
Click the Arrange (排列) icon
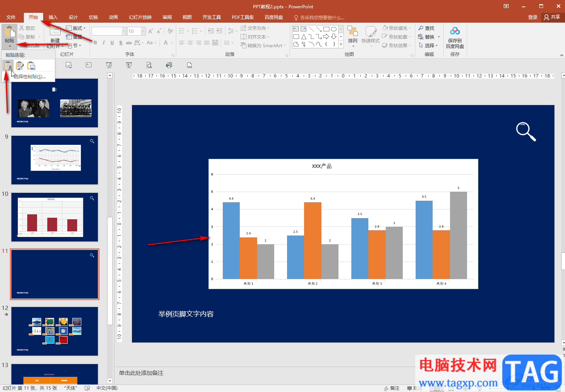tap(352, 31)
